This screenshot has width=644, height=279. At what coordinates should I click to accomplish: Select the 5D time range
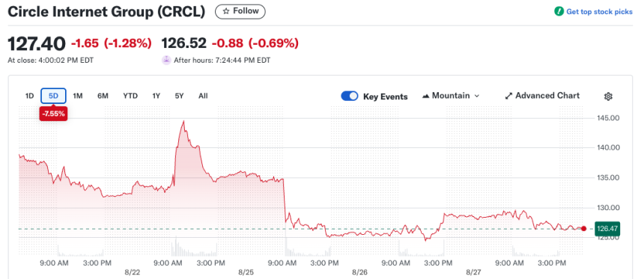tap(53, 96)
